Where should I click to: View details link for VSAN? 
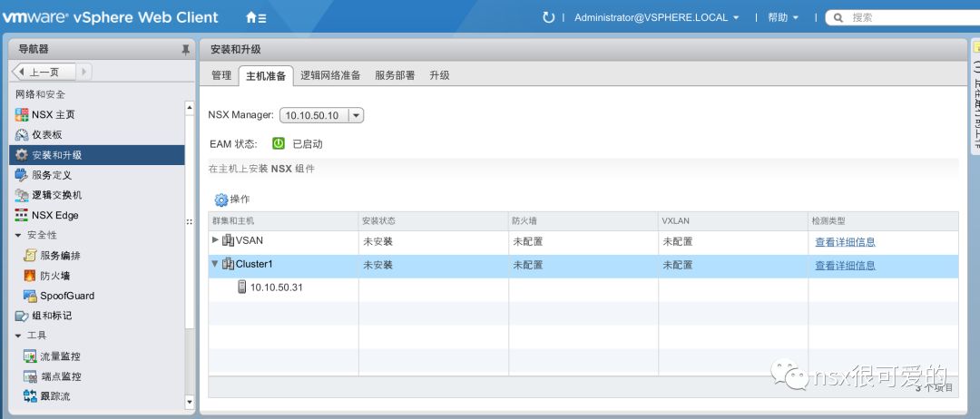pos(845,242)
